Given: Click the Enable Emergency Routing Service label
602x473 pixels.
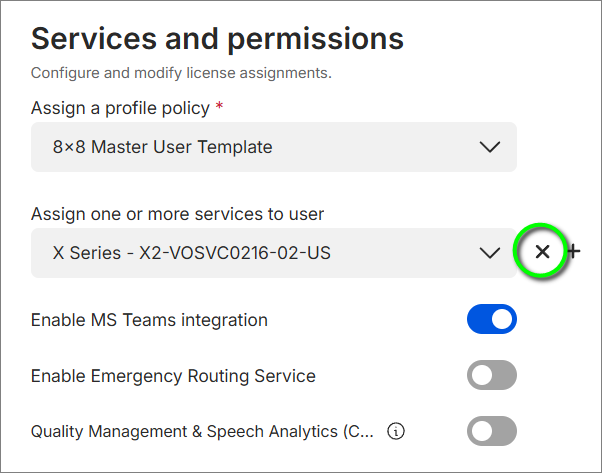Looking at the screenshot, I should (173, 376).
